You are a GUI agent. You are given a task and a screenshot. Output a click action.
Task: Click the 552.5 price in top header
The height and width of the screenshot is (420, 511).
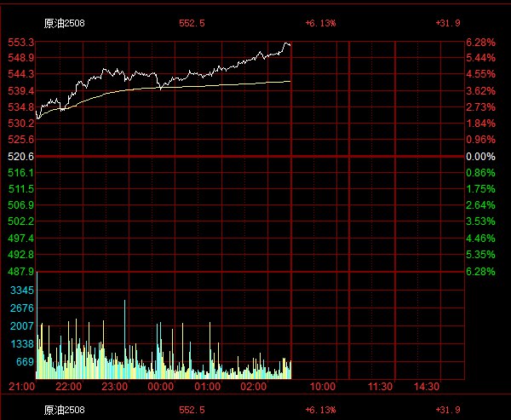click(x=192, y=23)
